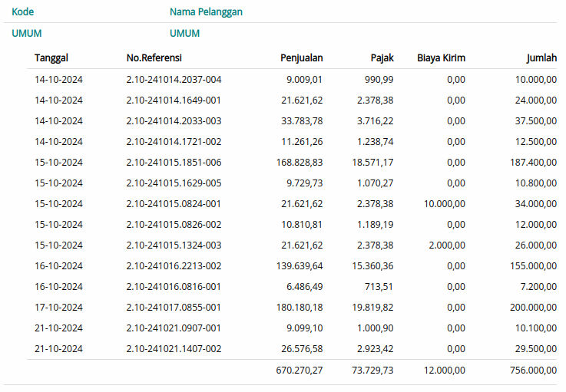Click the Jumlah column header
This screenshot has height=392, width=566.
(x=541, y=58)
